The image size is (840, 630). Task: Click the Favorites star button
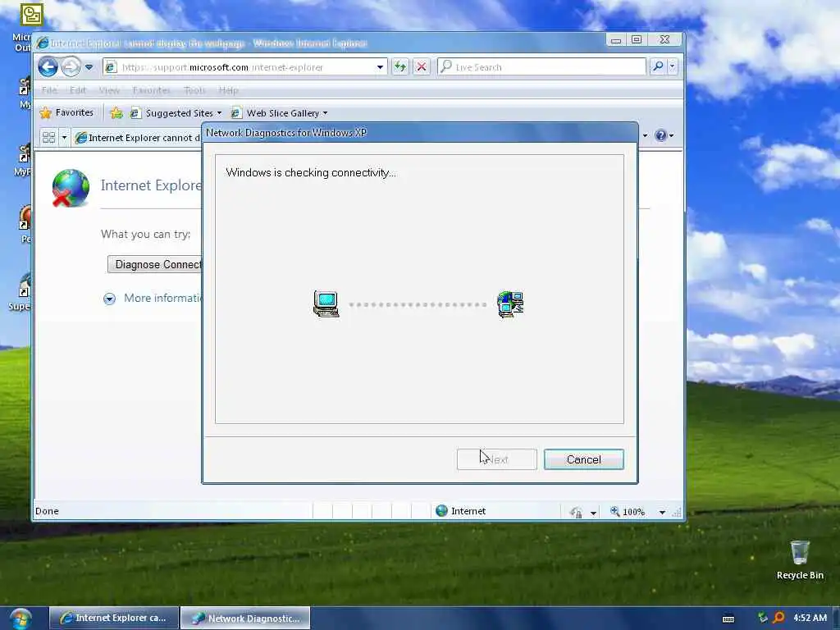coord(67,112)
